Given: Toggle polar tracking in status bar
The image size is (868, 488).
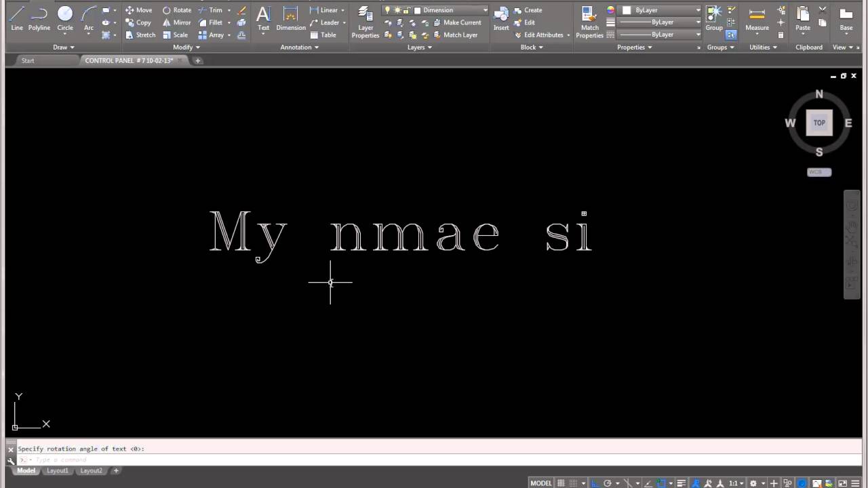Looking at the screenshot, I should tap(608, 483).
